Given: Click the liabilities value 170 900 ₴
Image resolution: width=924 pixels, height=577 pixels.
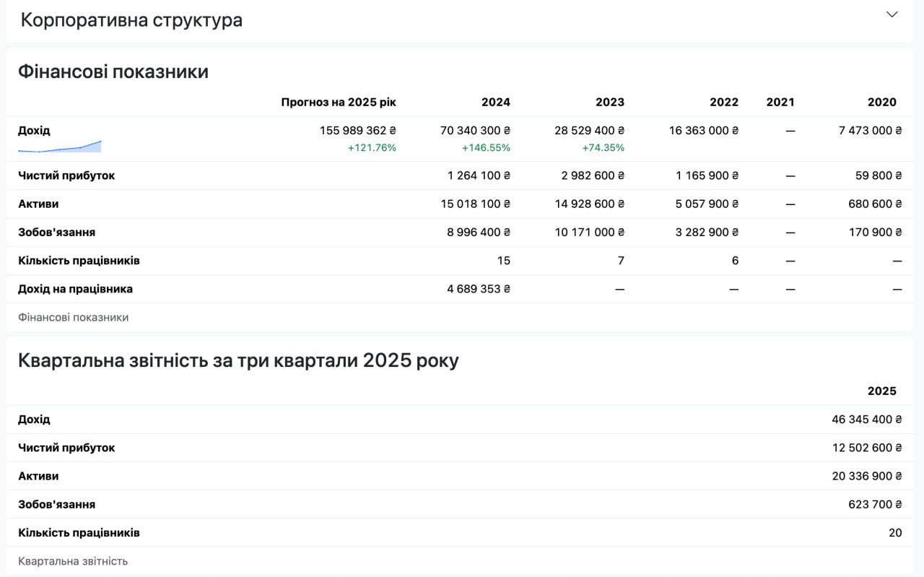Looking at the screenshot, I should (x=875, y=233).
